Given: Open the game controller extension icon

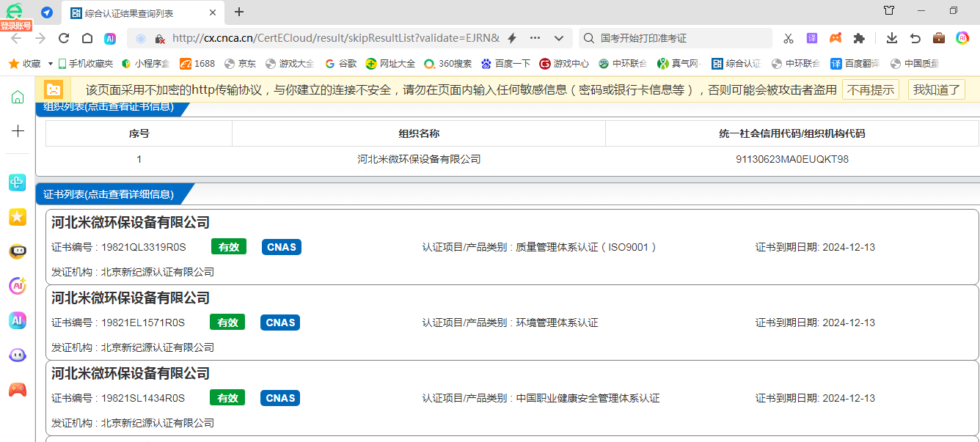Looking at the screenshot, I should coord(835,38).
